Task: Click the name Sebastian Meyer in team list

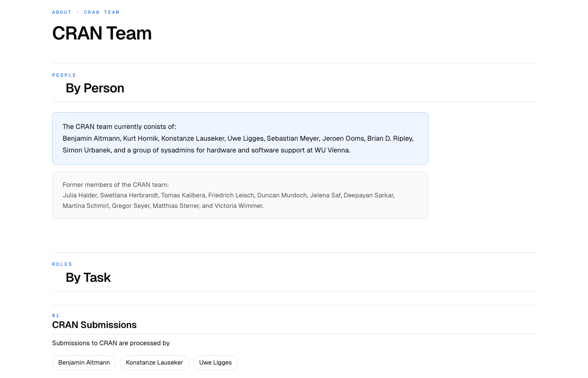Action: coord(293,139)
